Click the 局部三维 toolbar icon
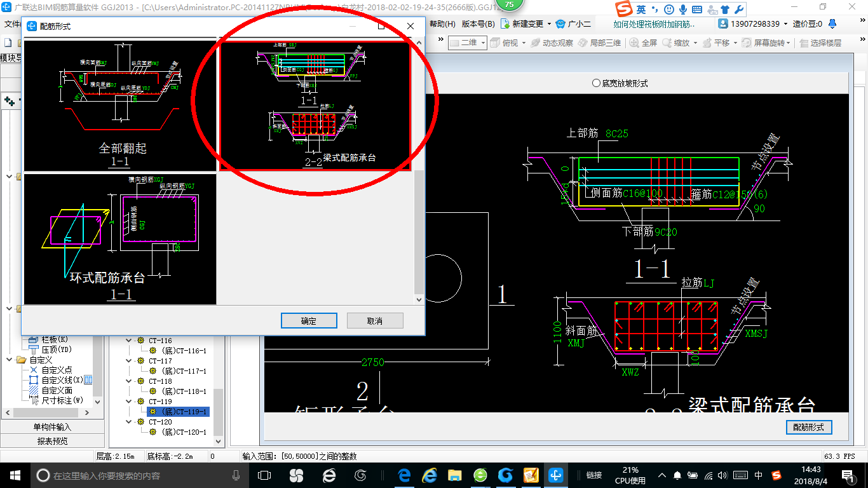868x488 pixels. pos(582,43)
